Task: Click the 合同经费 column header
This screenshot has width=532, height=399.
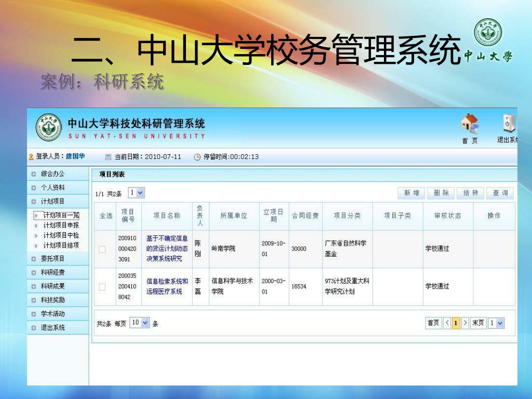Action: click(x=305, y=216)
